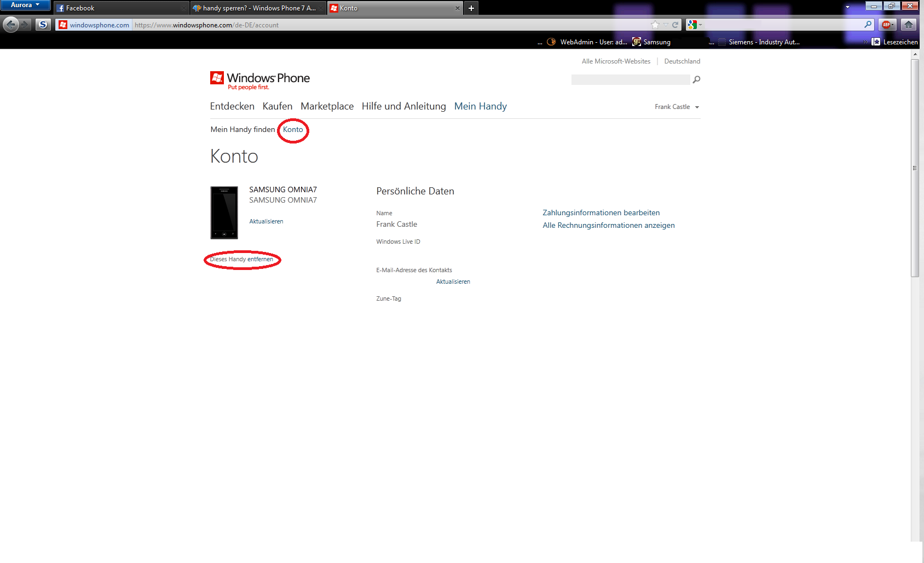The width and height of the screenshot is (924, 563).
Task: Open the URL history dropdown arrow
Action: [666, 25]
